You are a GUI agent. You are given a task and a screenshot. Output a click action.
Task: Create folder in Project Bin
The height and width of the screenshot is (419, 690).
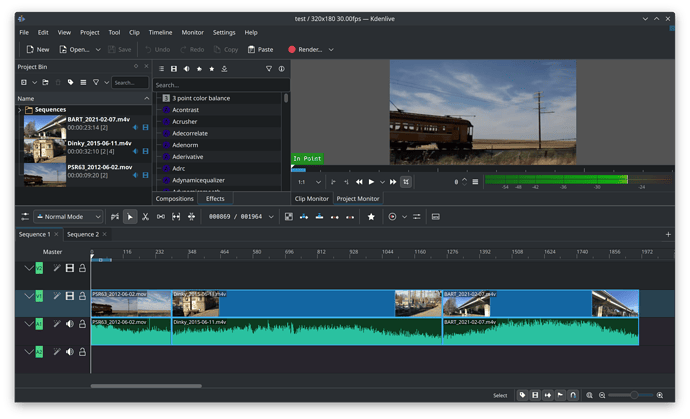[45, 82]
